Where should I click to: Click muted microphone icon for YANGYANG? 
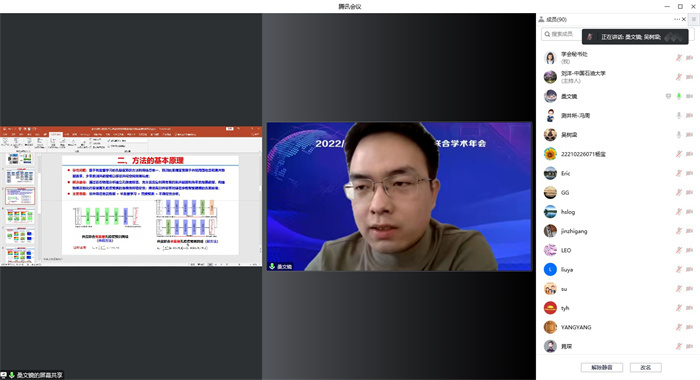coord(679,327)
